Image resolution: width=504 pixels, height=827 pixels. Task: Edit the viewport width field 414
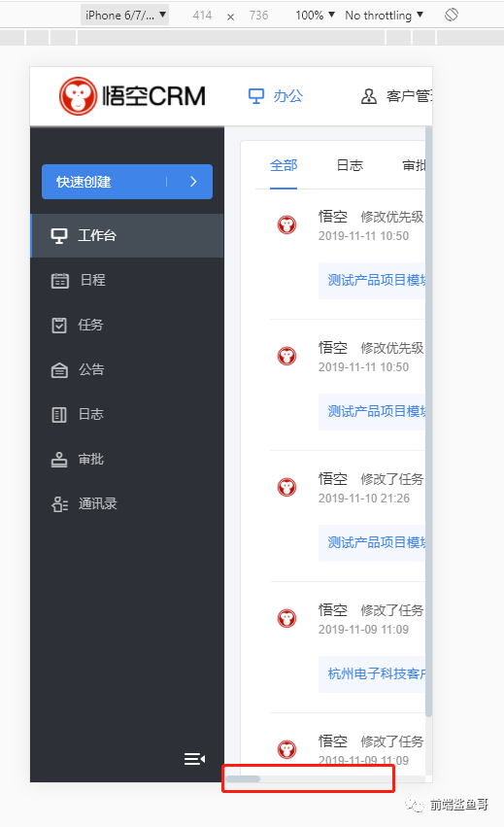coord(202,16)
